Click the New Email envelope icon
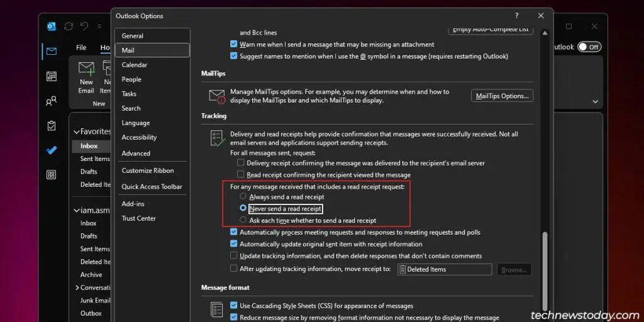This screenshot has height=322, width=644. point(86,68)
